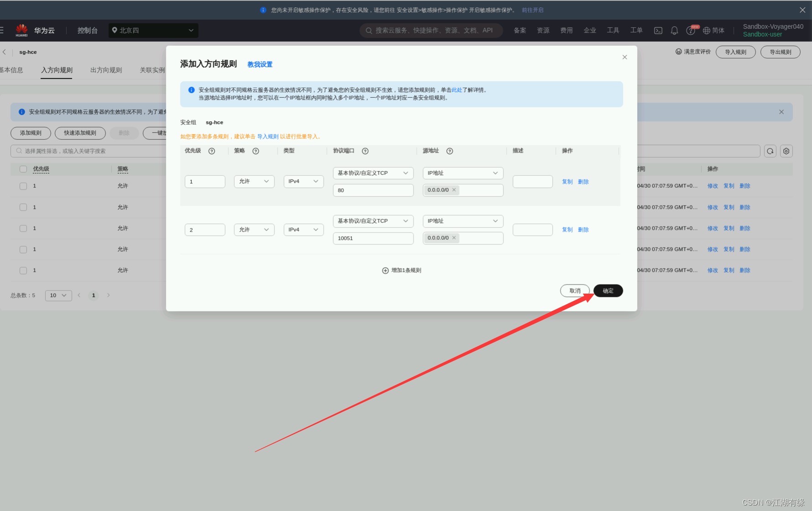The width and height of the screenshot is (812, 511).
Task: Click the port field containing 10051
Action: coord(373,238)
